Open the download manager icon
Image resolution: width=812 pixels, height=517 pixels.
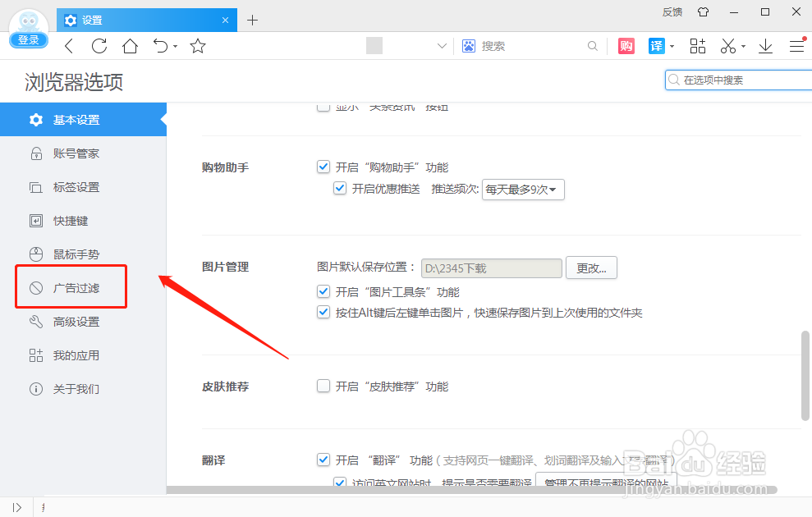click(x=765, y=46)
